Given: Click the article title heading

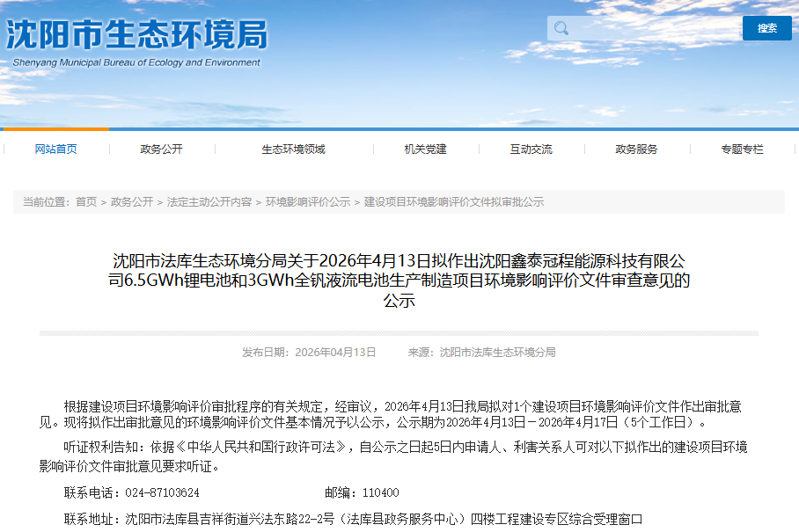Looking at the screenshot, I should [x=399, y=283].
